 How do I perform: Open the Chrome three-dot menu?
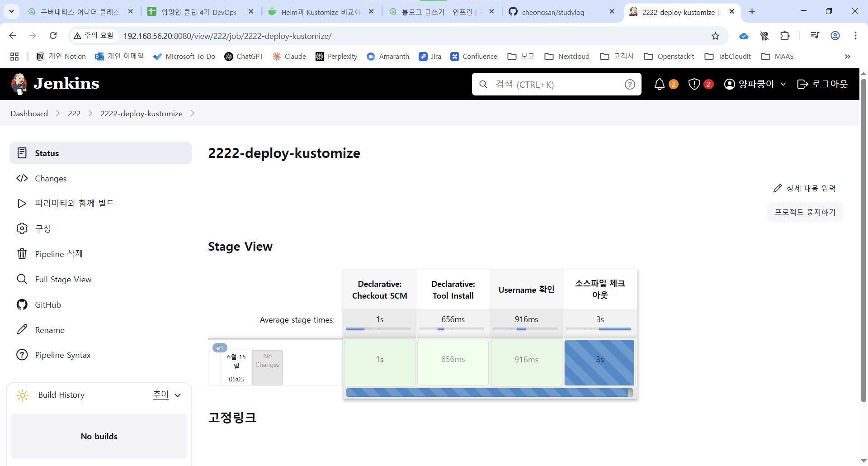click(855, 36)
